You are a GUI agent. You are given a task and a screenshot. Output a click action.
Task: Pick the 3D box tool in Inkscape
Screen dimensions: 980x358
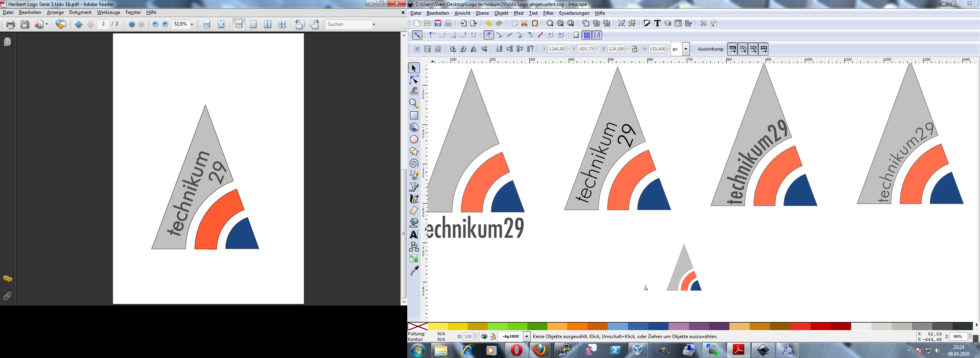(x=414, y=127)
